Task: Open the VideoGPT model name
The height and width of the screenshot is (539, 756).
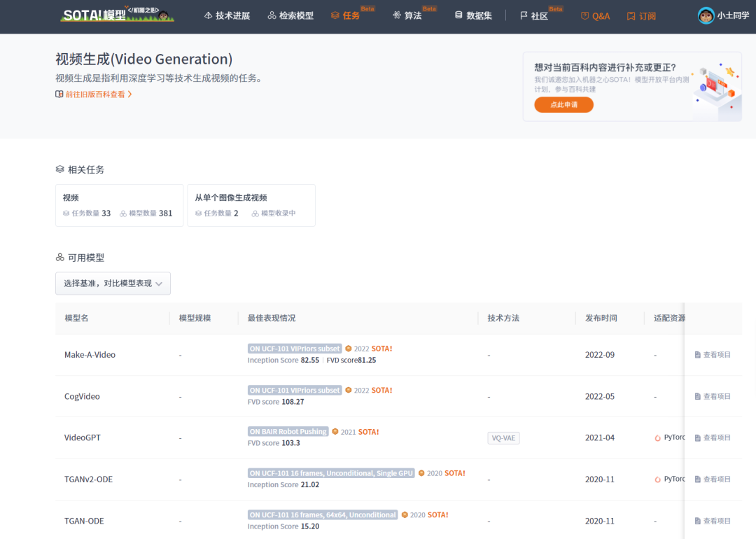Action: (83, 437)
